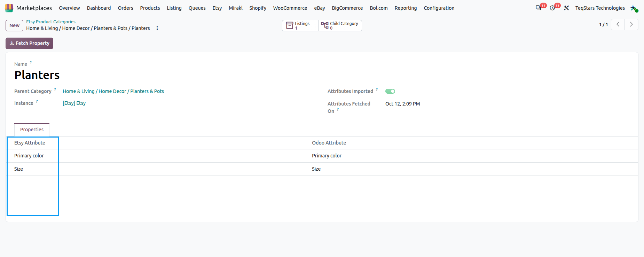
Task: Open the Child Category stat button
Action: 340,25
